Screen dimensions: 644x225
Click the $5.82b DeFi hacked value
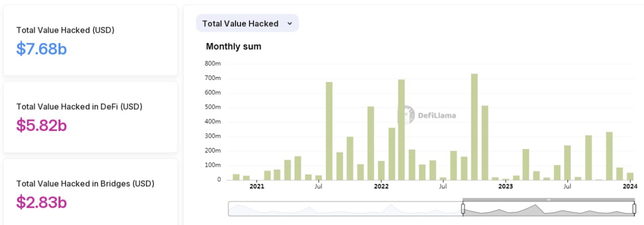41,125
